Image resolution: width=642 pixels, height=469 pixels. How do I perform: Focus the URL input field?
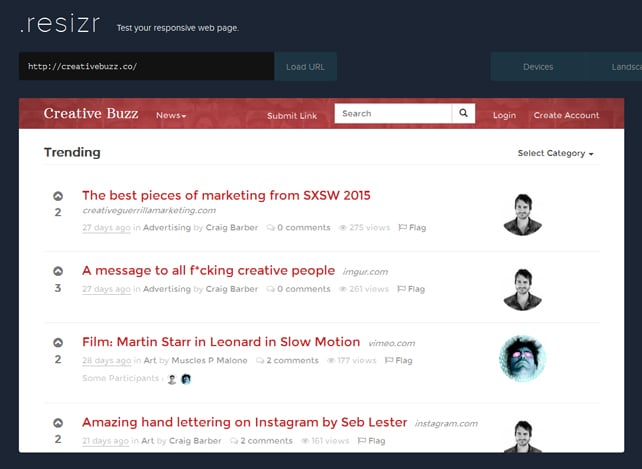(146, 67)
